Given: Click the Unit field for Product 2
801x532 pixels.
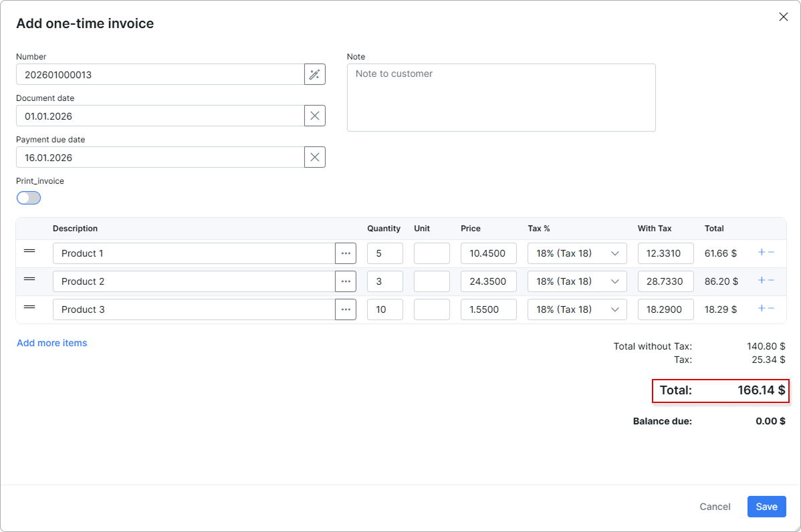Looking at the screenshot, I should click(432, 281).
